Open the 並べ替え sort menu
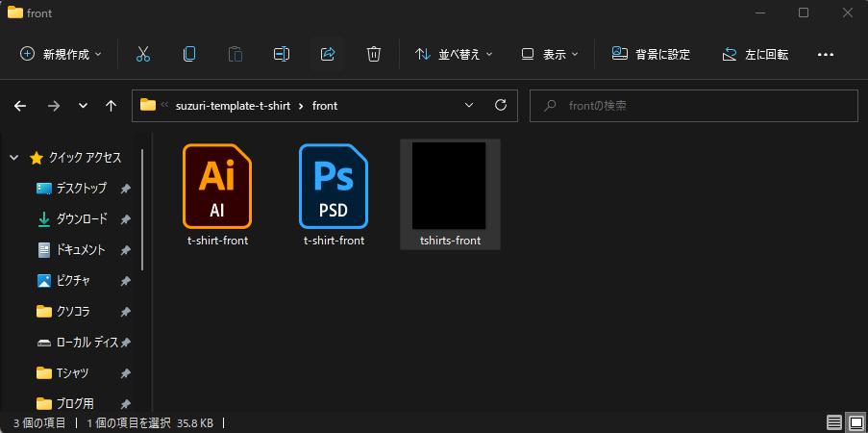Viewport: 868px width, 433px height. 454,55
